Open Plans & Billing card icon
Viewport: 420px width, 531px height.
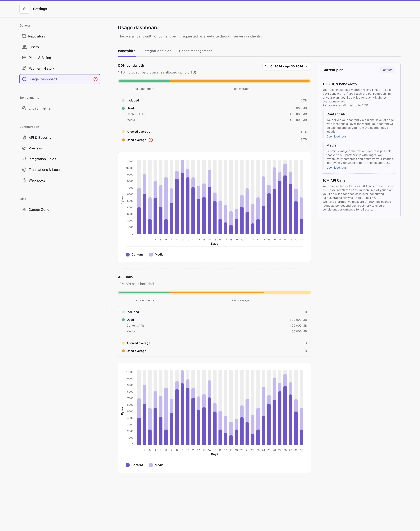click(24, 58)
